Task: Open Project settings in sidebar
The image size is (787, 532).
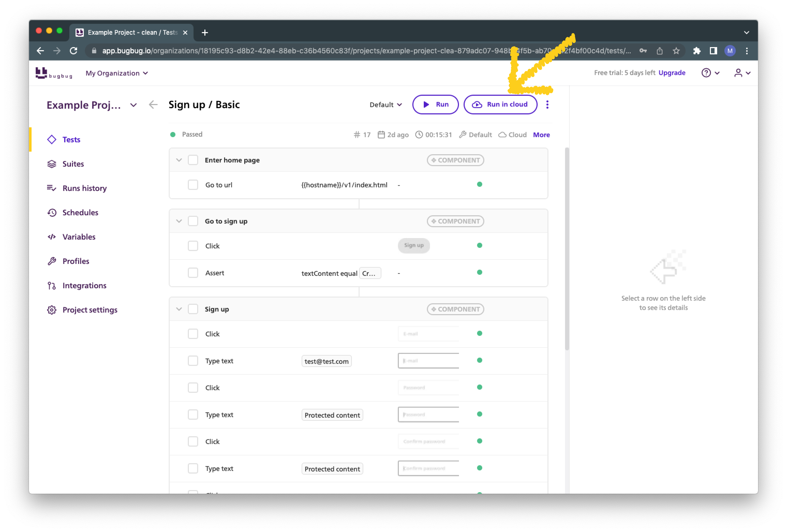Action: pos(82,310)
